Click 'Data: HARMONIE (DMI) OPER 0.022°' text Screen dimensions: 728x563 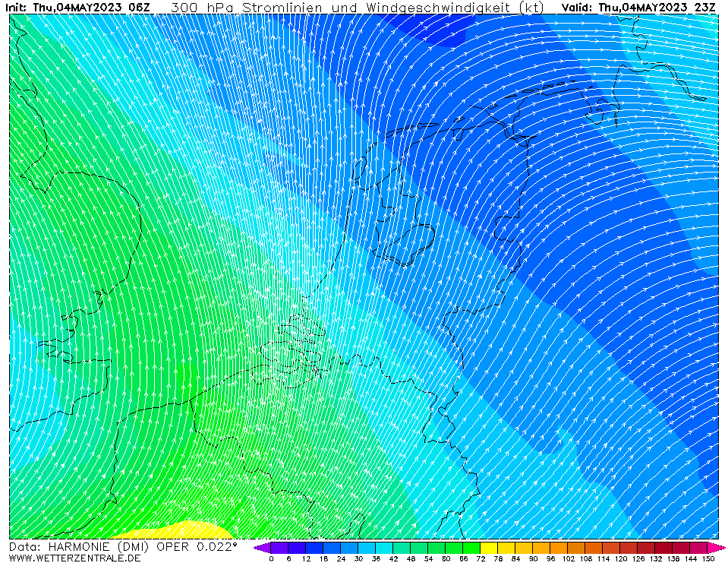(x=123, y=547)
